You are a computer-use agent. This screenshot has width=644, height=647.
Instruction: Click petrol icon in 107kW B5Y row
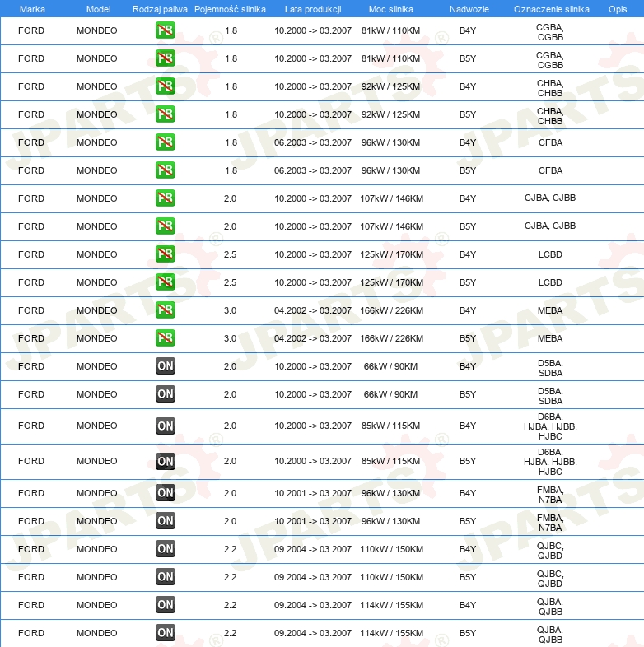(x=166, y=226)
